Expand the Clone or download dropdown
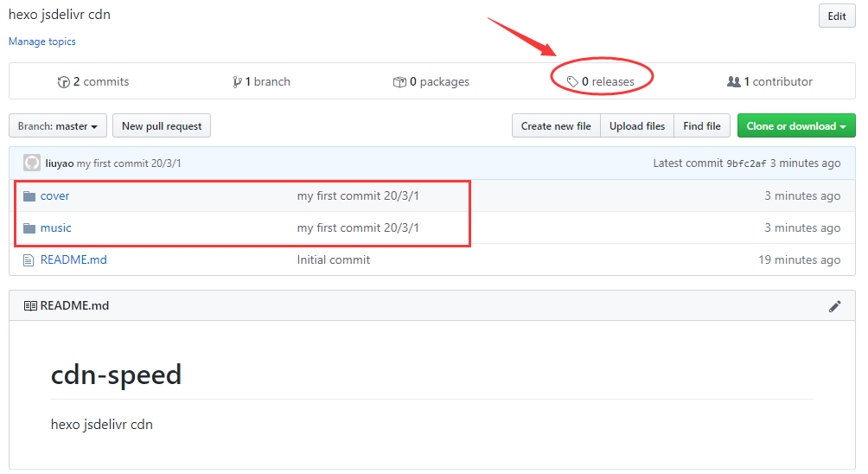 pyautogui.click(x=796, y=126)
